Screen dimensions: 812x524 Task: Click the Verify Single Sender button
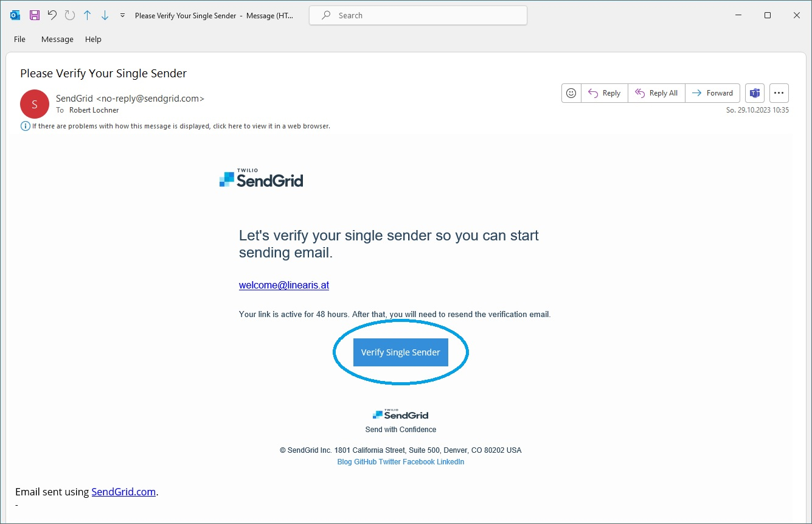click(x=401, y=352)
